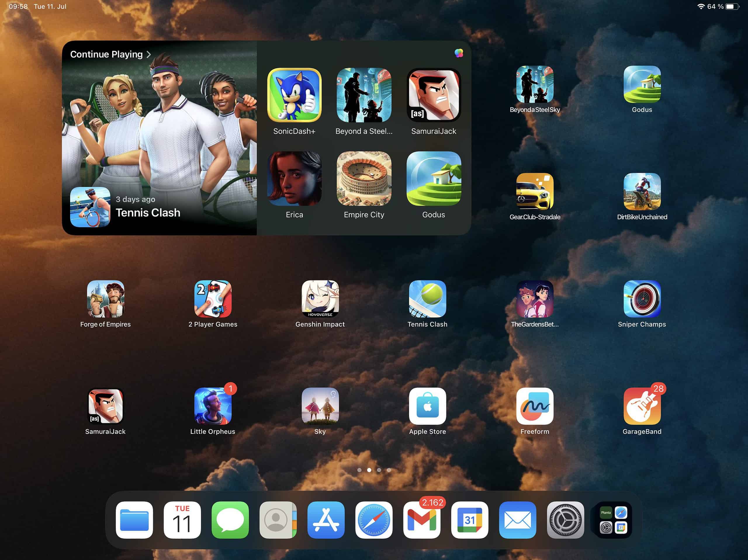Open the Contacts app in the dock
This screenshot has width=748, height=560.
point(278,520)
